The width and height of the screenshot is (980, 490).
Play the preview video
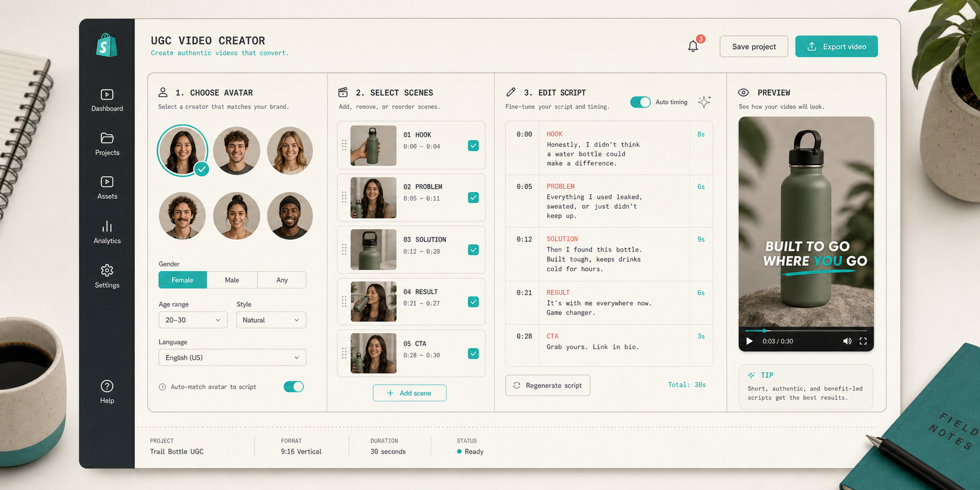750,341
